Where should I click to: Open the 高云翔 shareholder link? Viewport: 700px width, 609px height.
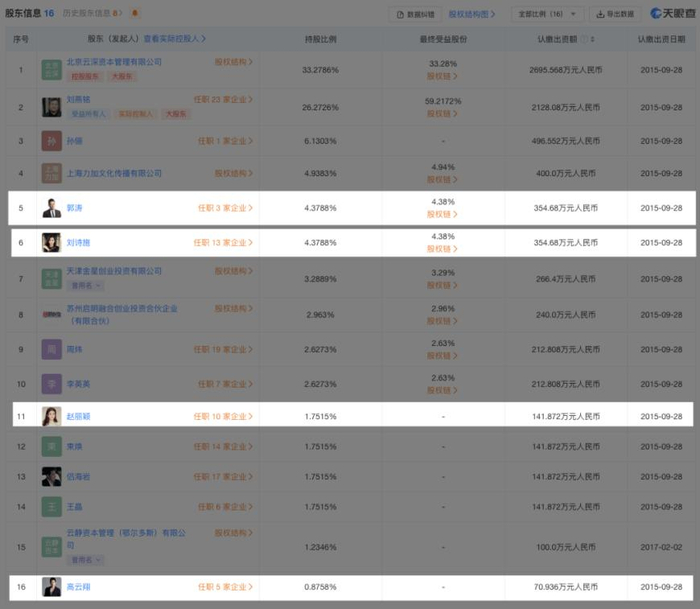[x=78, y=587]
